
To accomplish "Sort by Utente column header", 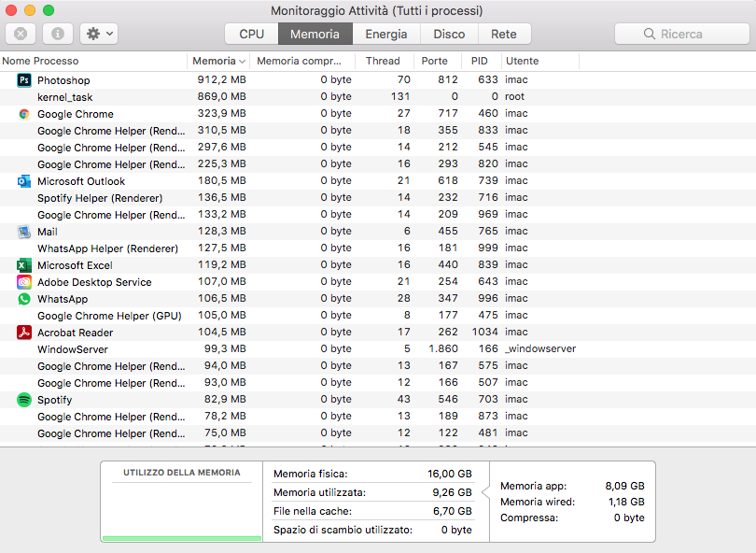I will (540, 62).
